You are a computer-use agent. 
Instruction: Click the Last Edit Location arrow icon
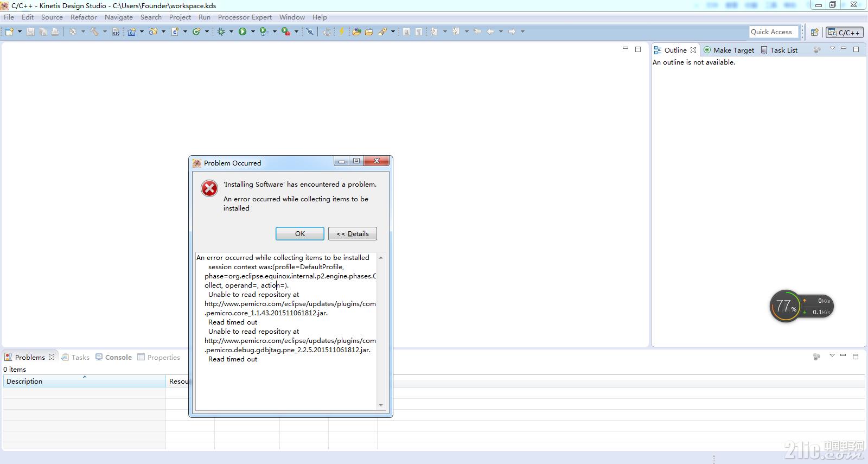point(477,31)
